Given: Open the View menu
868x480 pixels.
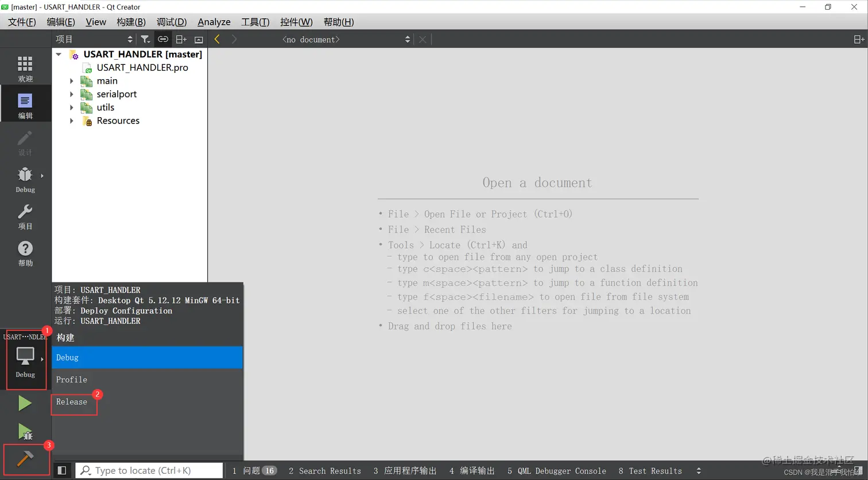Looking at the screenshot, I should pyautogui.click(x=96, y=22).
